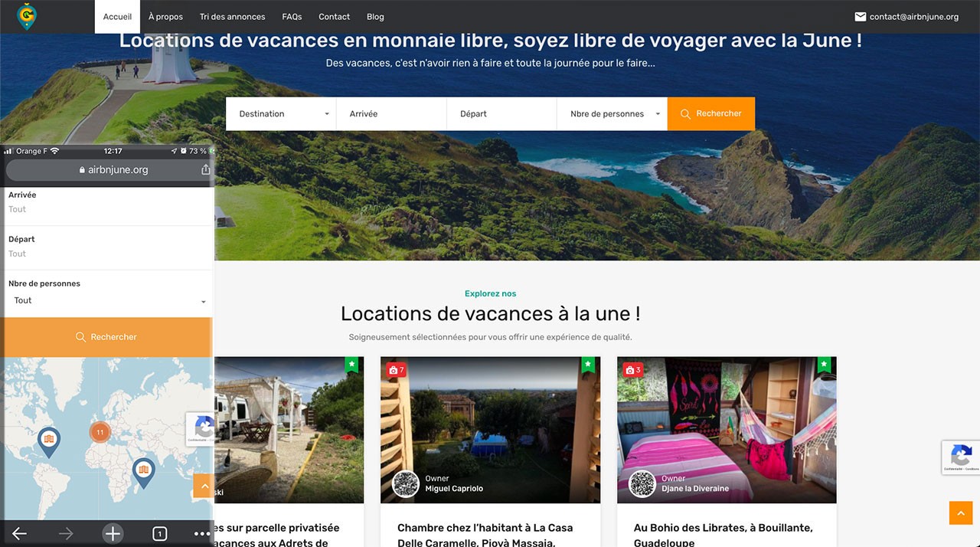The width and height of the screenshot is (980, 547).
Task: Open the FAQs menu item
Action: pos(292,17)
